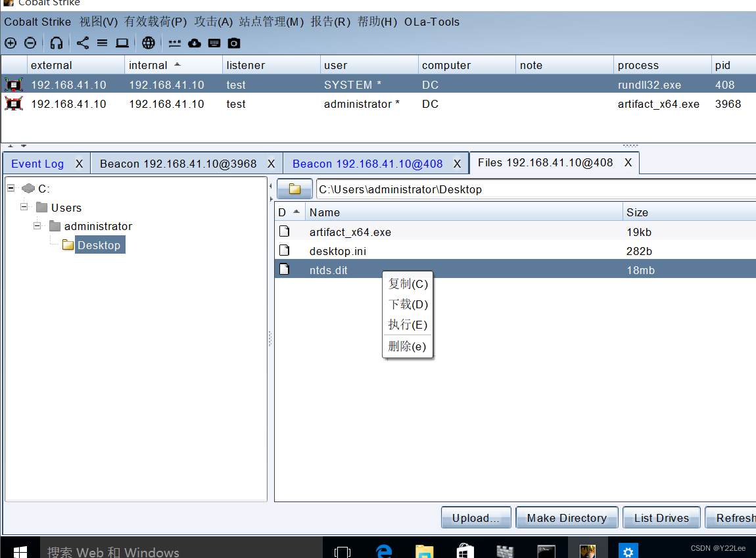
Task: Click the Make Directory button
Action: (567, 518)
